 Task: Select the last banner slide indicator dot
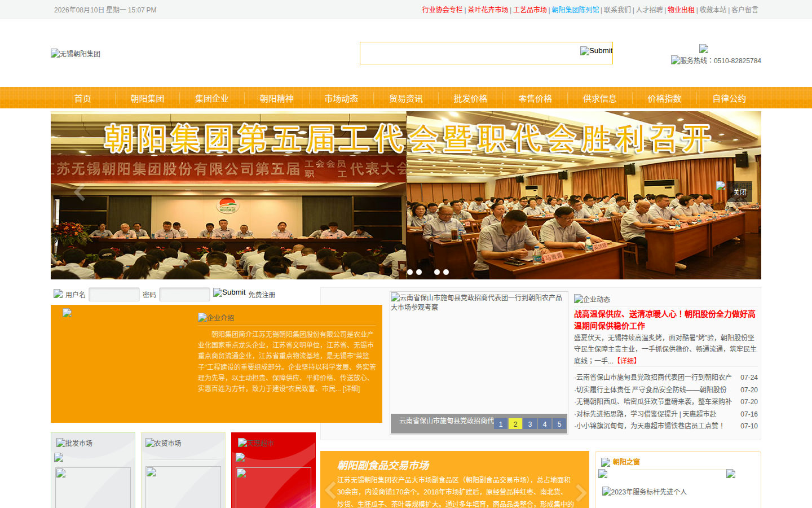tap(446, 272)
